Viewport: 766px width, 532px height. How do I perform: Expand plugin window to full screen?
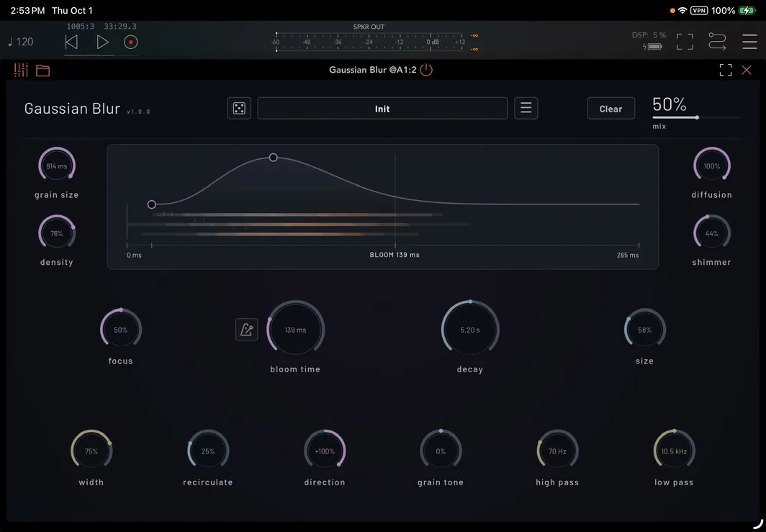tap(726, 70)
